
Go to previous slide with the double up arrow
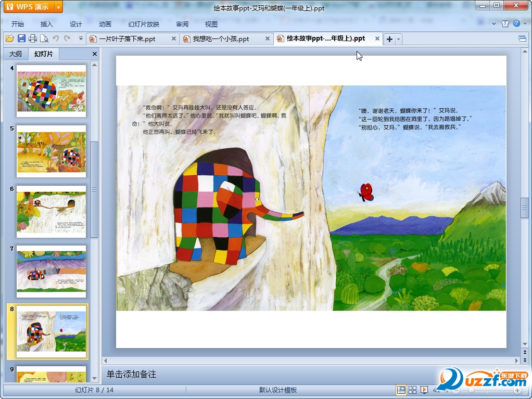click(525, 352)
